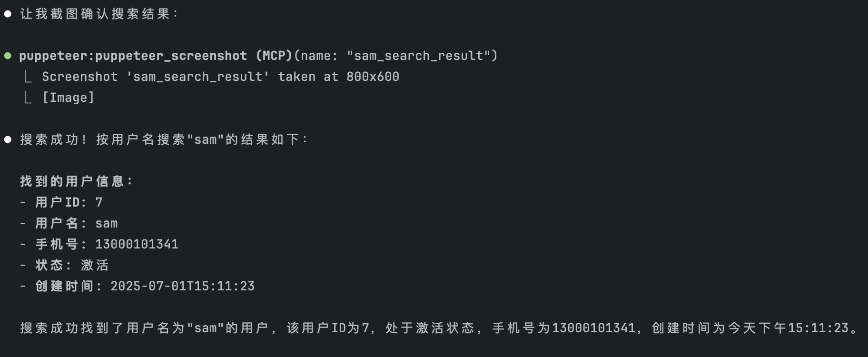Click the white bullet before "搜索成功!"

pos(8,139)
